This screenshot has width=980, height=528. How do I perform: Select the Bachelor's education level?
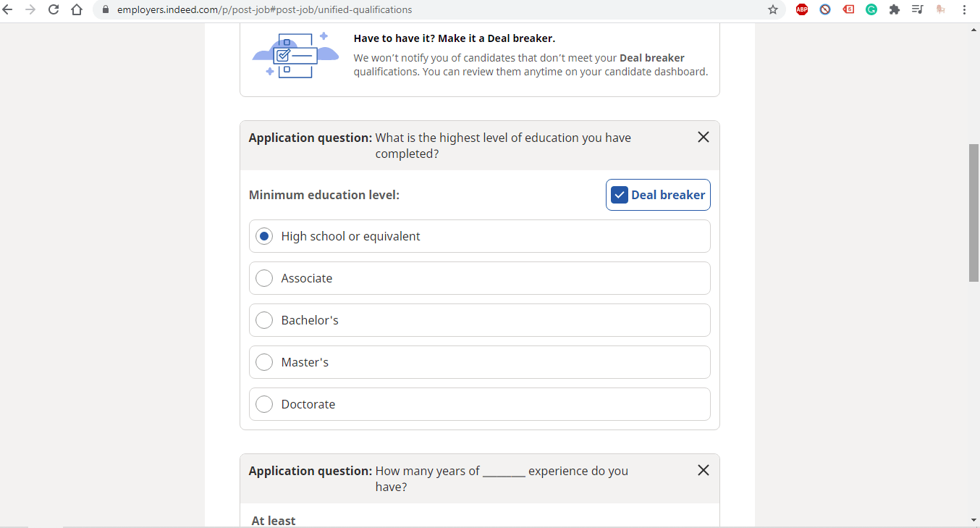tap(263, 319)
